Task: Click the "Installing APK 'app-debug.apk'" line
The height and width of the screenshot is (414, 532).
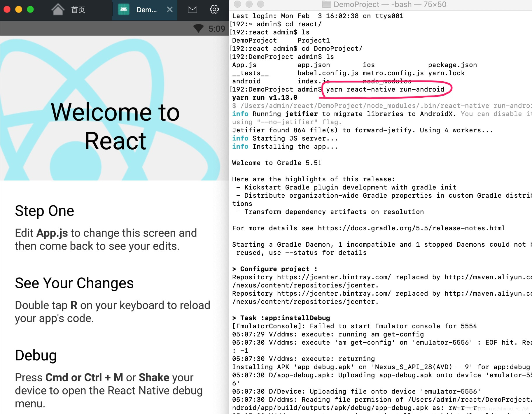Action: click(x=381, y=367)
